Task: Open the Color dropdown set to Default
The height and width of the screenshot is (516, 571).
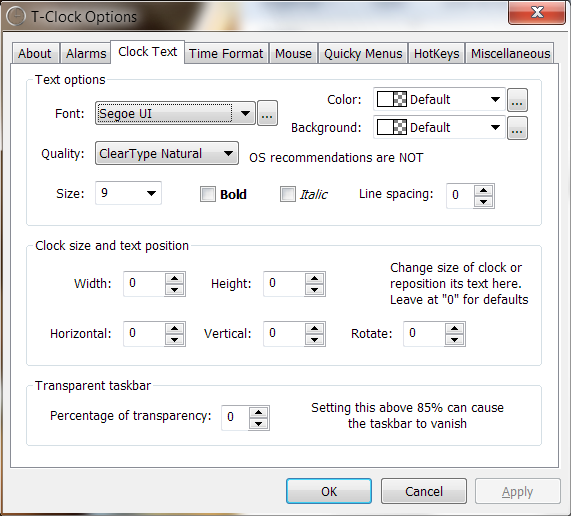Action: (x=439, y=99)
